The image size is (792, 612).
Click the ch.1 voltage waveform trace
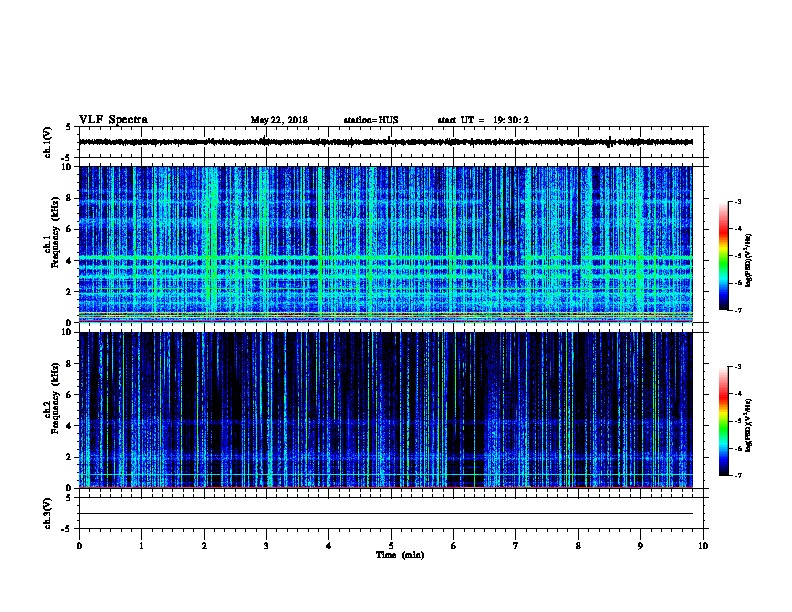pyautogui.click(x=386, y=142)
